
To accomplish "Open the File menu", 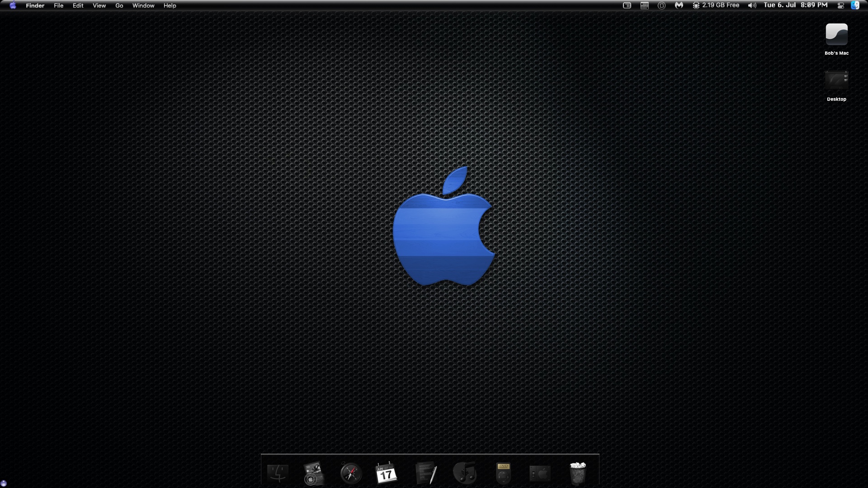I will click(58, 5).
